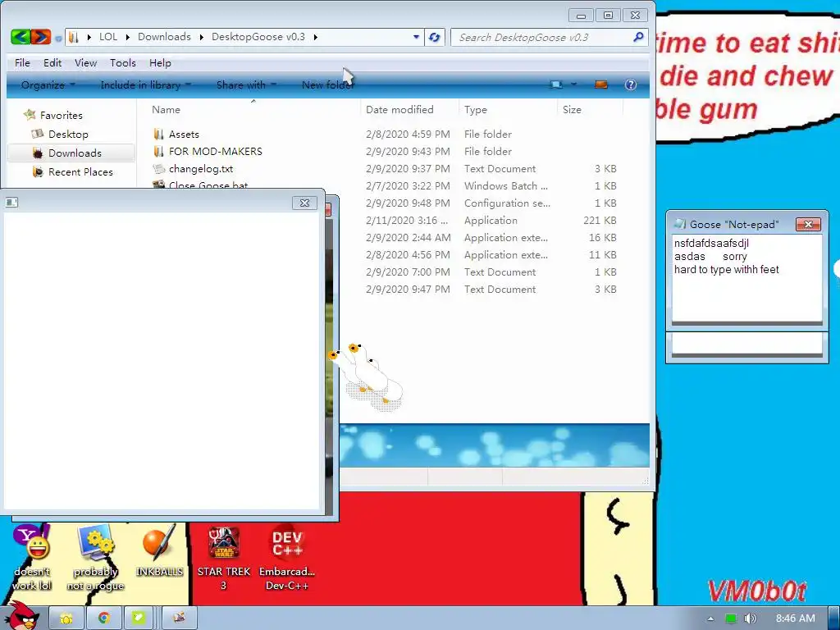Click the FOR MOD-MAKERS folder icon
Viewport: 840px width, 630px height.
coord(158,151)
